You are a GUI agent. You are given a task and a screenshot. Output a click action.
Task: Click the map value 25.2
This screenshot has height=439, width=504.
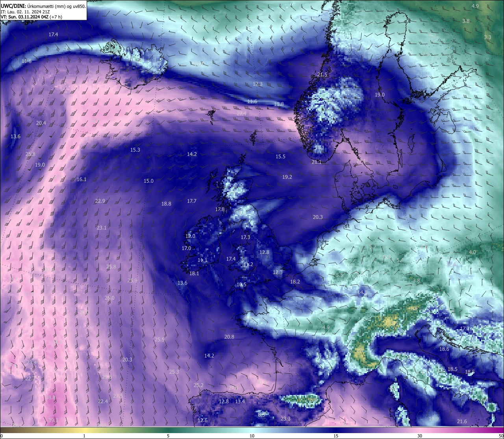click(198, 385)
